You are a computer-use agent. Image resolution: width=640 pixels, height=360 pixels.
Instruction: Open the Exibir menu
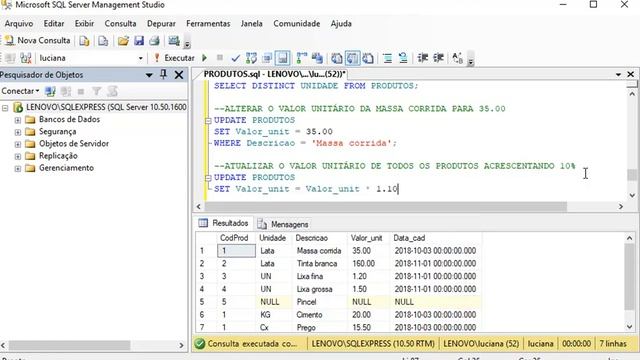pyautogui.click(x=84, y=24)
